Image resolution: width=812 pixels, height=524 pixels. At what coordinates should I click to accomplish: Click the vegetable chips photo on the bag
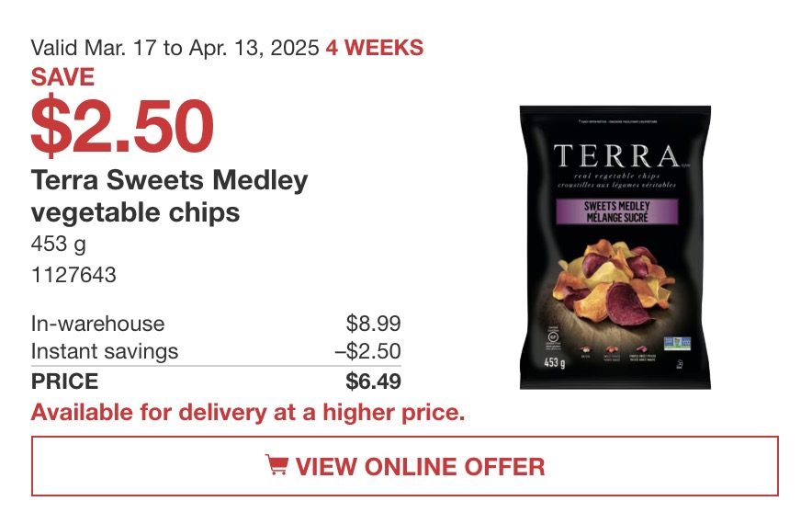(616, 282)
